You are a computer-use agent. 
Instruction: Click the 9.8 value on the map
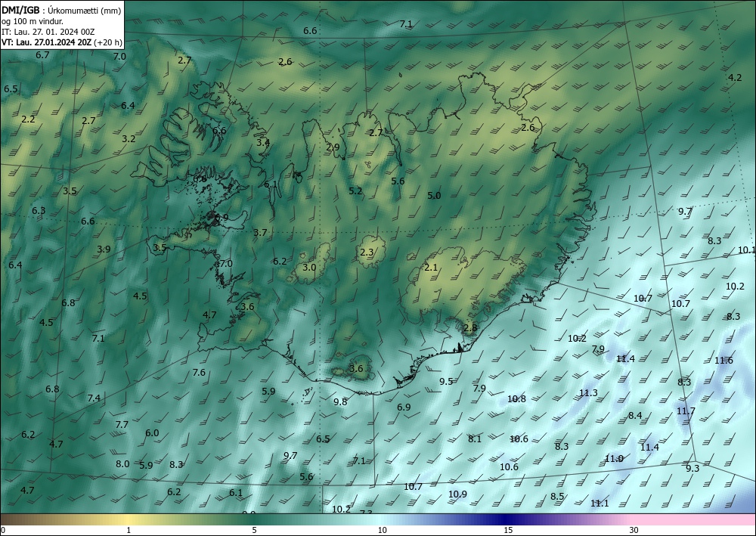pyautogui.click(x=340, y=401)
